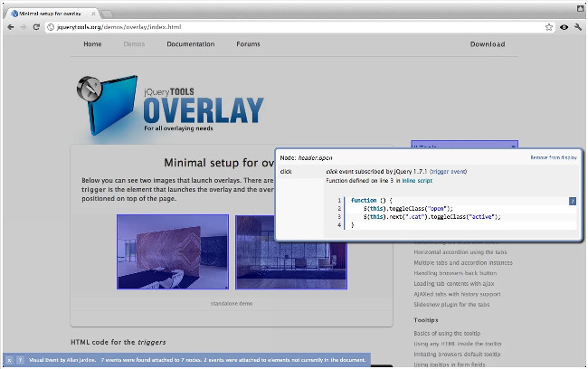Open the inline script link
588x369 pixels.
click(417, 181)
